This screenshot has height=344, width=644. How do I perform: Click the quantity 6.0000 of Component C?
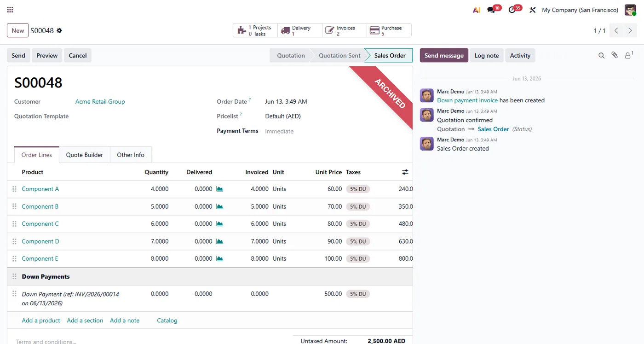point(160,224)
